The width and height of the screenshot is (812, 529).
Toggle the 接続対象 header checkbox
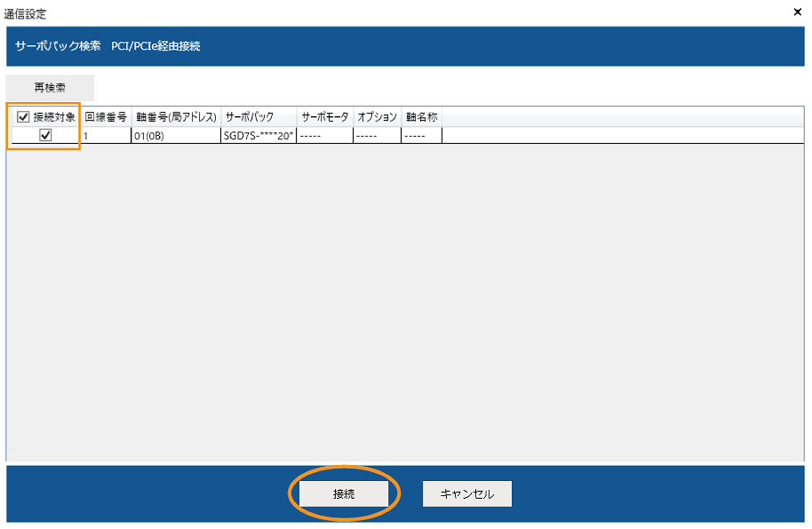[23, 116]
